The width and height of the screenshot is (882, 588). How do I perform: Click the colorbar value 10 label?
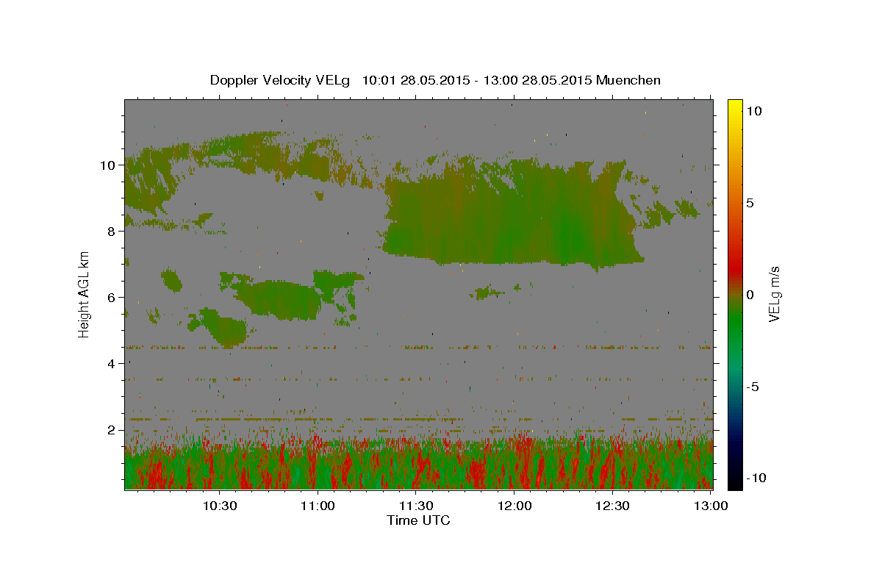(x=754, y=110)
